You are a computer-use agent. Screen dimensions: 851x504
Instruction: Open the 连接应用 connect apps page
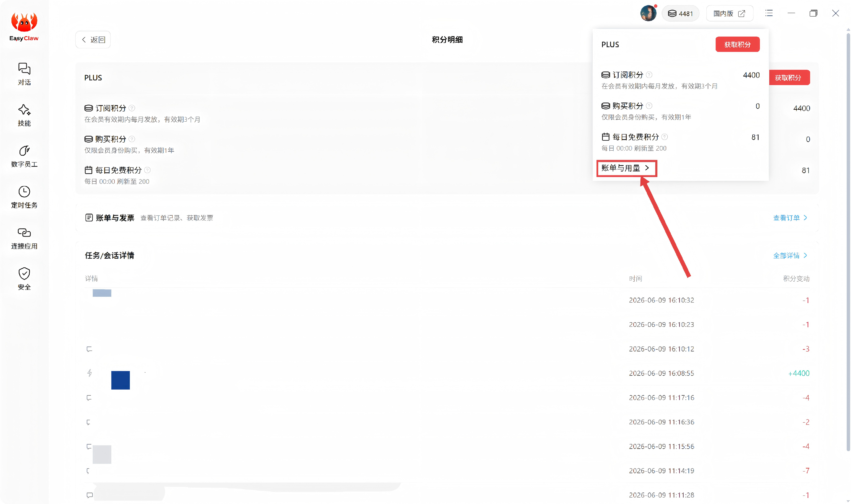[24, 238]
